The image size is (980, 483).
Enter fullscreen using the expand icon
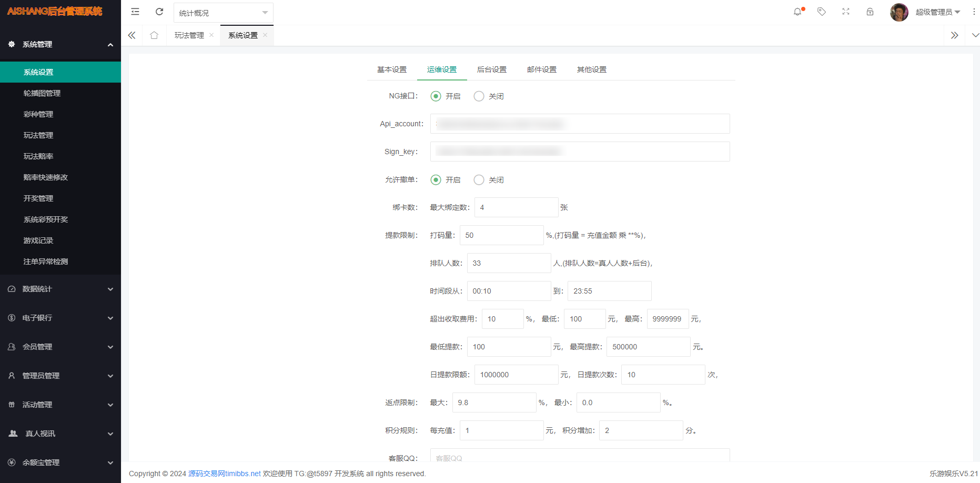coord(845,12)
